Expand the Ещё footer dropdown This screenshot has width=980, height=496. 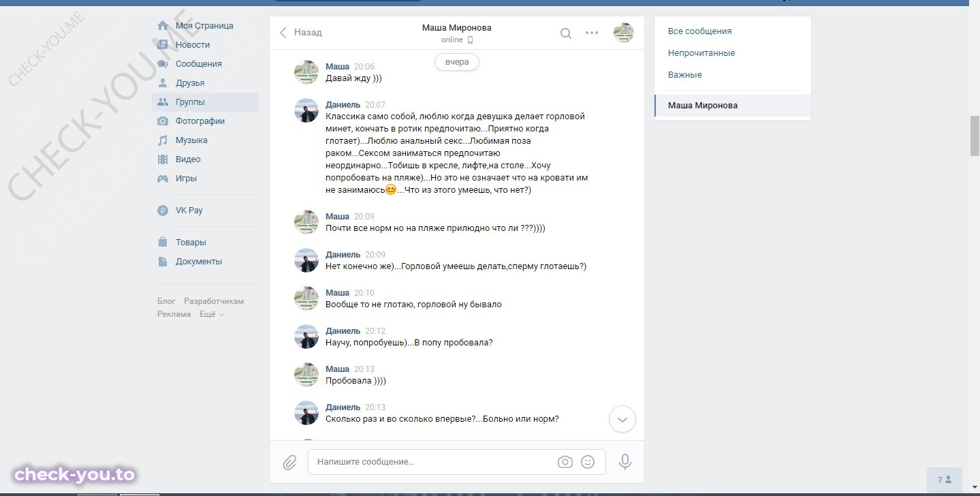(x=212, y=315)
